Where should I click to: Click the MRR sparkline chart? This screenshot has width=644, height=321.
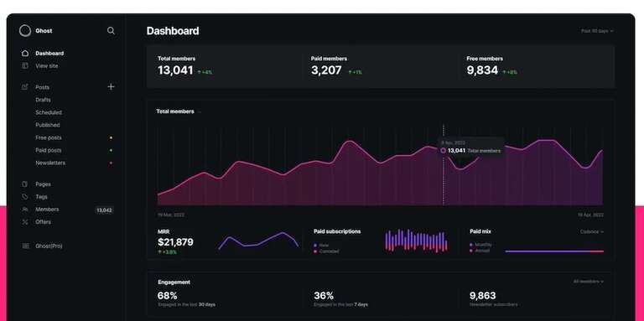258,241
